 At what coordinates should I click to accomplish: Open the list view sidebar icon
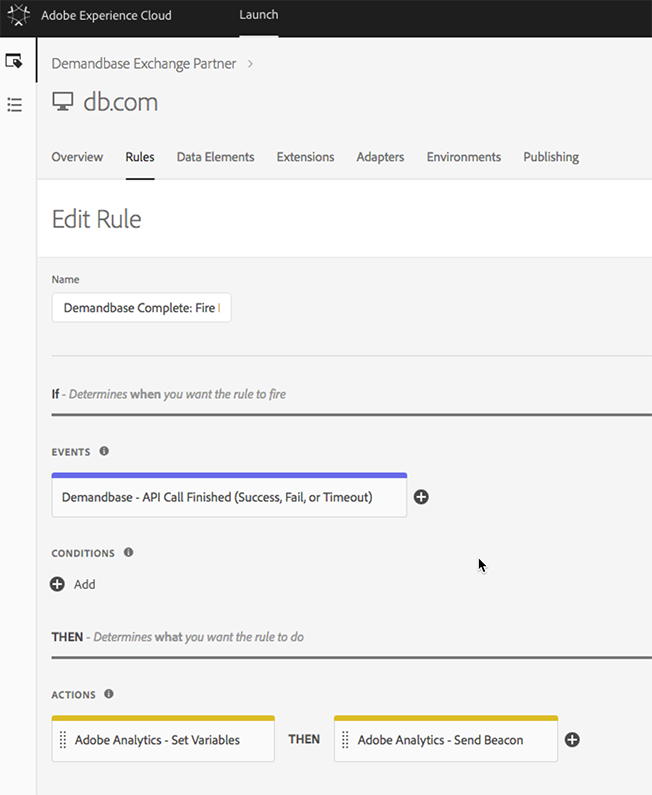click(14, 104)
